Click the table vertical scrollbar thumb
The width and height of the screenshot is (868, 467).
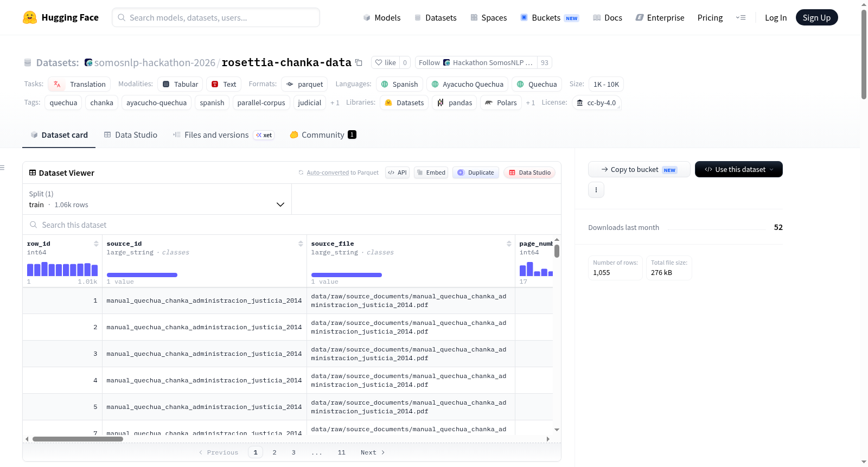(557, 251)
